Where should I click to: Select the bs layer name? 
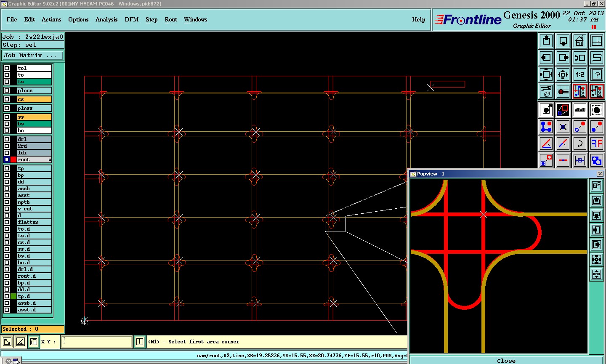click(34, 124)
